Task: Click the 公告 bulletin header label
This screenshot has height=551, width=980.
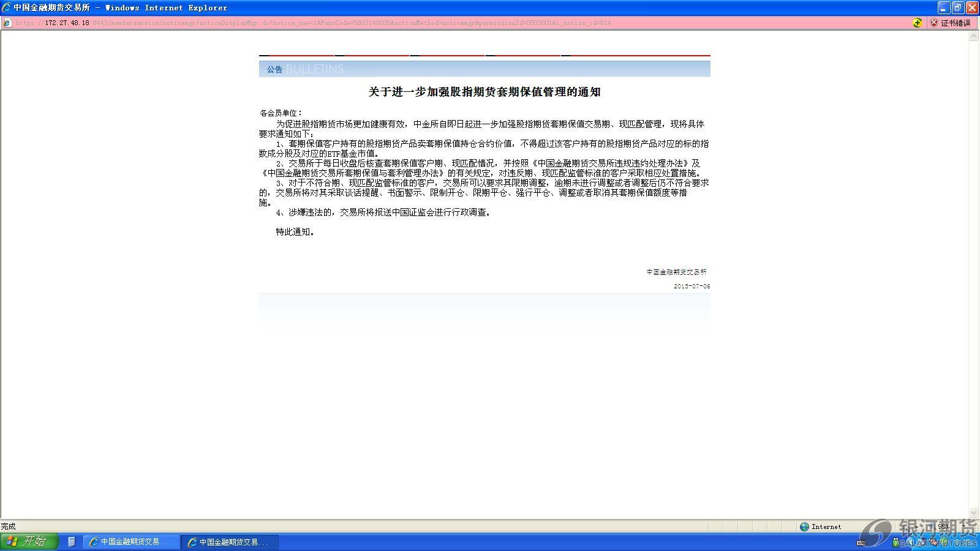Action: (x=274, y=69)
